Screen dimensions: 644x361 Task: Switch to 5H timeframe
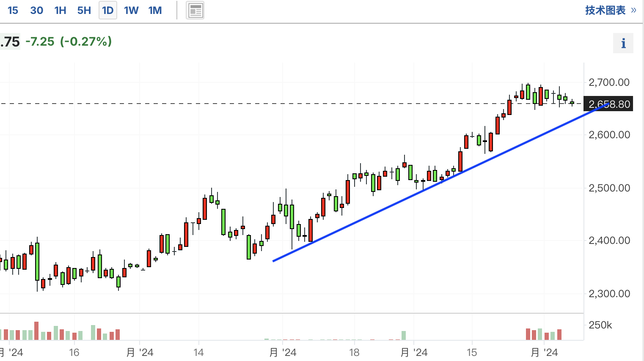pyautogui.click(x=84, y=10)
